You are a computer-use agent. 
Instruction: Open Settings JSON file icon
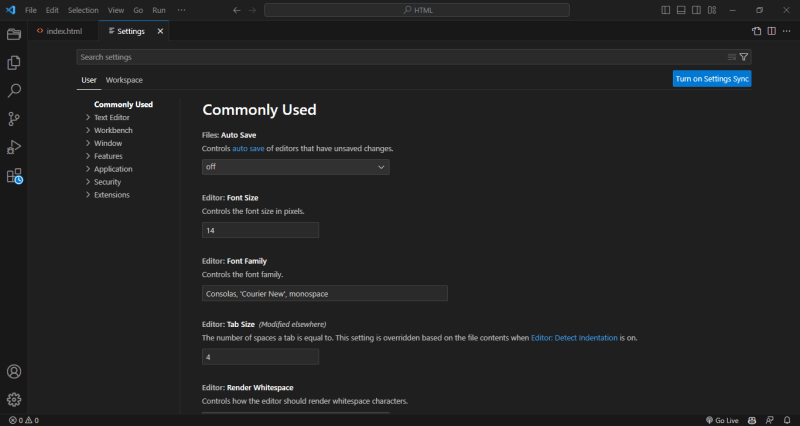click(x=757, y=31)
